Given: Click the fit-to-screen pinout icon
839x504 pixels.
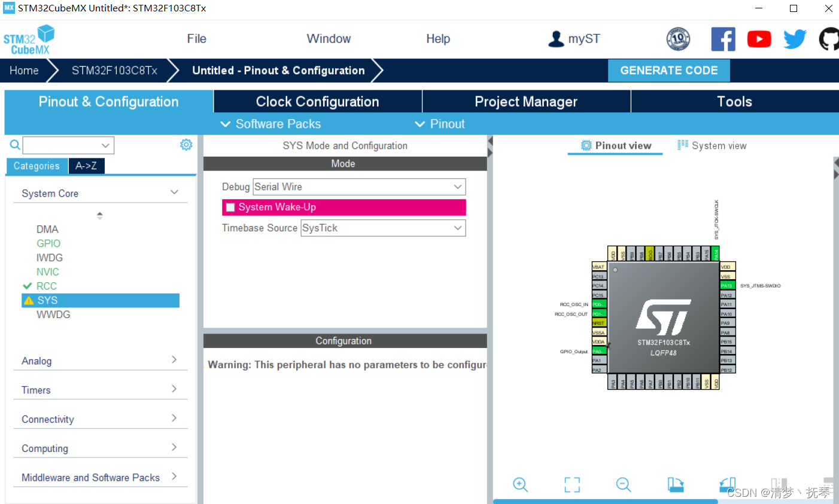Looking at the screenshot, I should (572, 484).
